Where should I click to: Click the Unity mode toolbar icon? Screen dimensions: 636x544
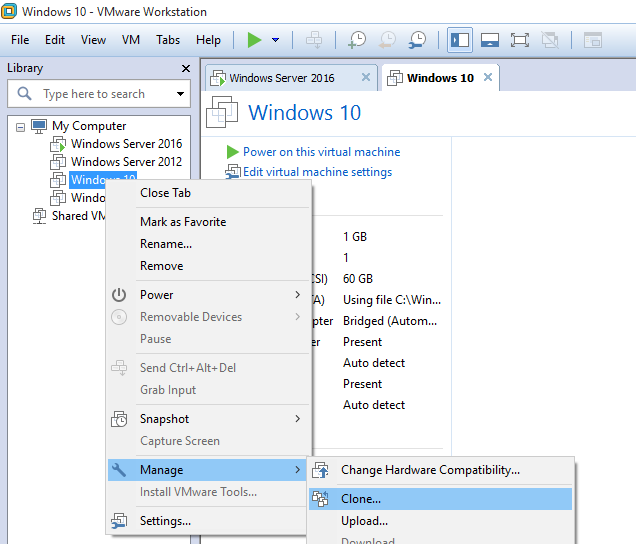click(550, 40)
